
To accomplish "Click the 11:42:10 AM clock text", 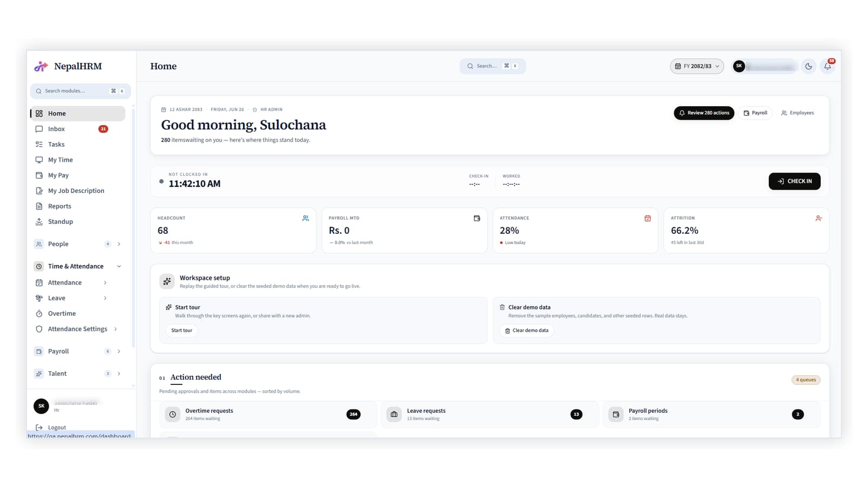I will coord(195,184).
